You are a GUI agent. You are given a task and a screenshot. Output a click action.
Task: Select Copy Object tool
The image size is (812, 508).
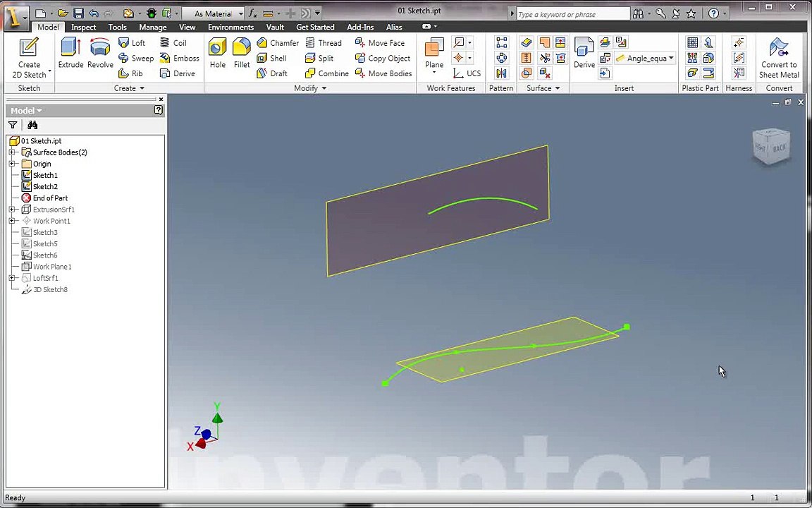[x=383, y=58]
